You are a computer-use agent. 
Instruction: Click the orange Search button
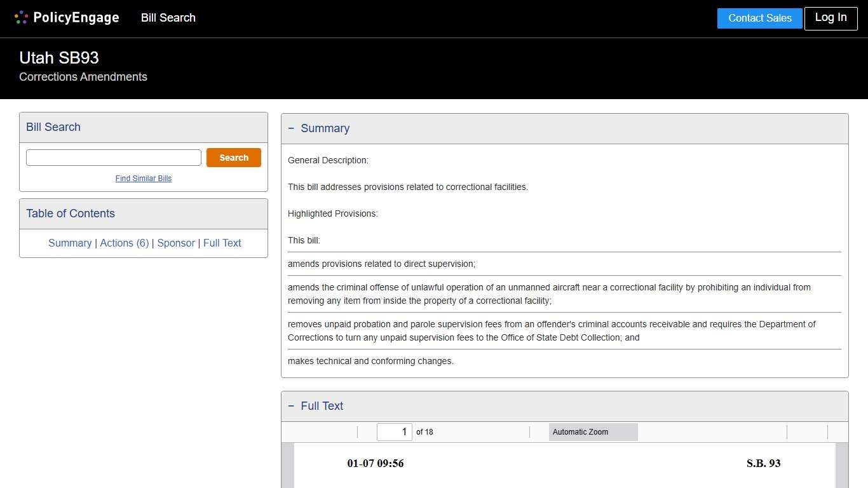pyautogui.click(x=233, y=158)
